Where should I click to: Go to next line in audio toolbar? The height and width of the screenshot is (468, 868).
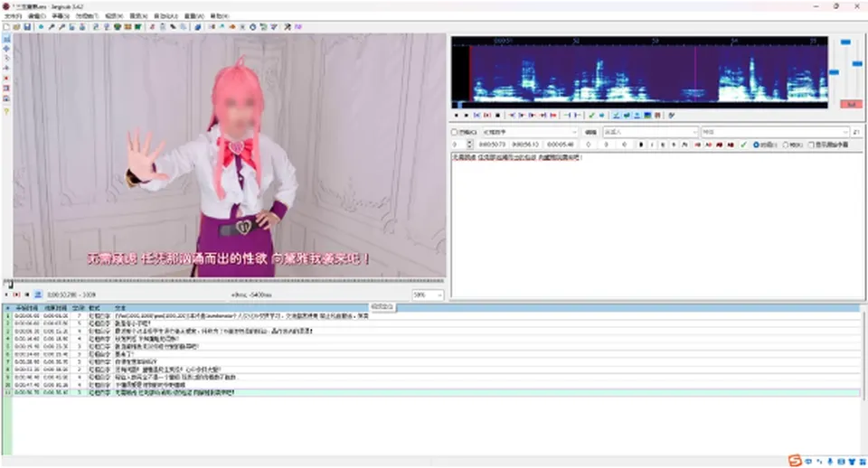467,115
